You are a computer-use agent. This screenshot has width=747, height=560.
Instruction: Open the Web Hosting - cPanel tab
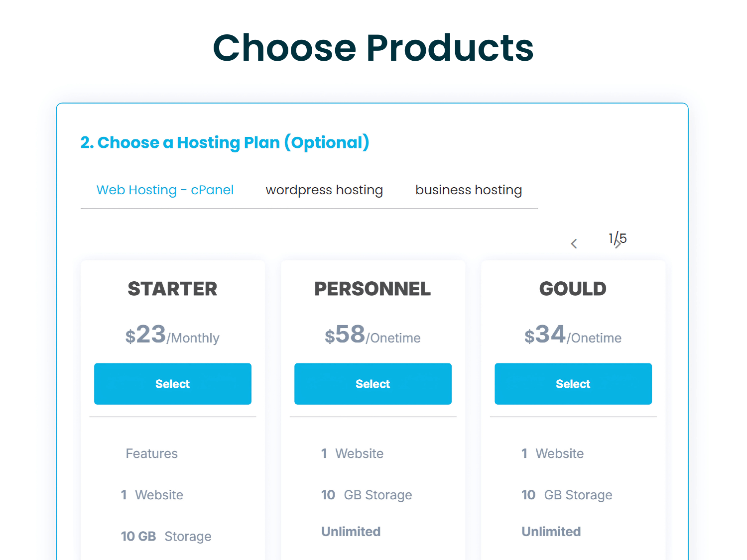165,190
